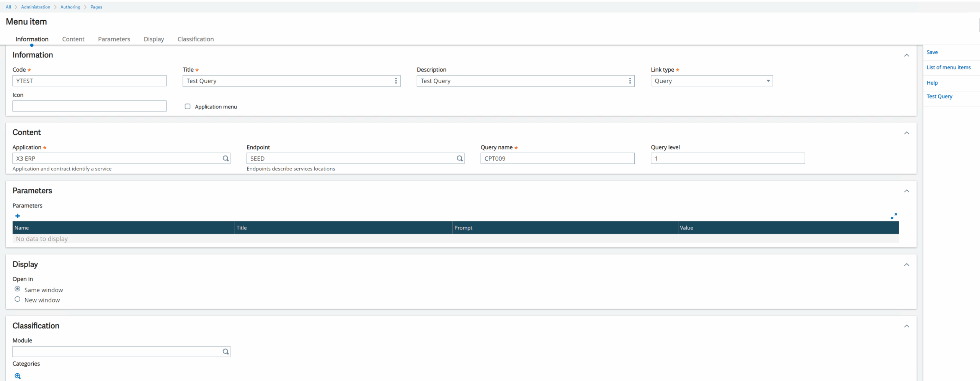
Task: Open the Module lookup search icon
Action: coord(225,352)
